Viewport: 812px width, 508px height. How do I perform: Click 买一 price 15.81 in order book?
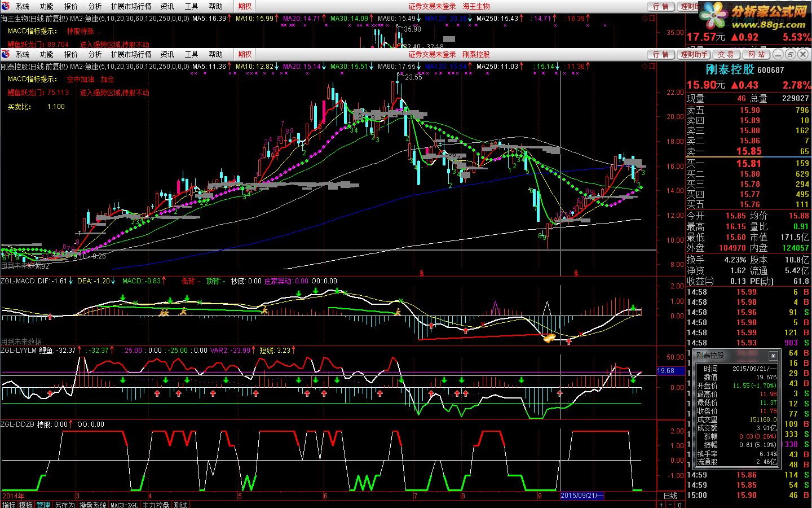(x=749, y=164)
